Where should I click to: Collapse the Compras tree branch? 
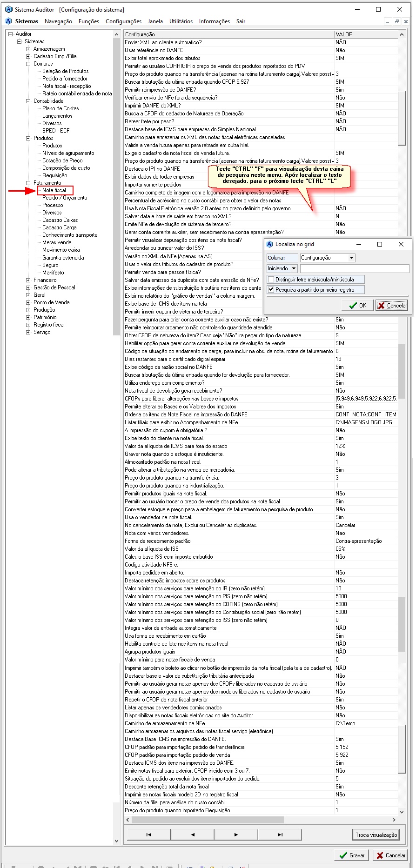tap(28, 64)
